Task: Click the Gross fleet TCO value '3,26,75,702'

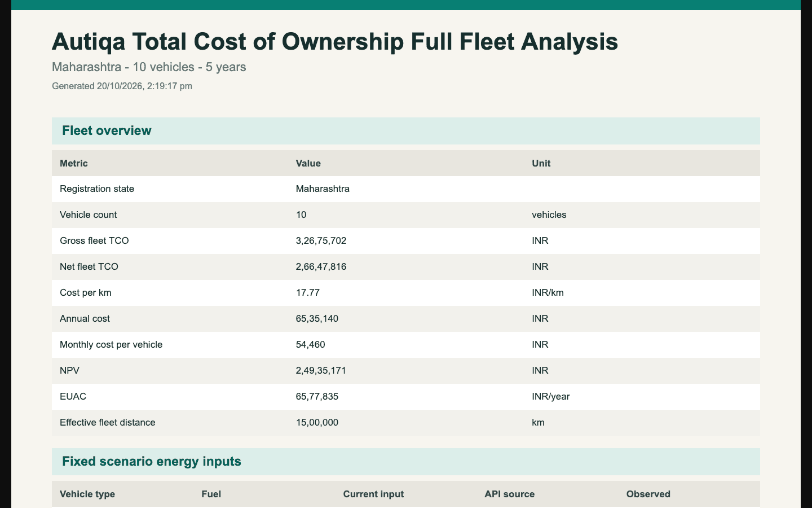Action: pyautogui.click(x=321, y=241)
